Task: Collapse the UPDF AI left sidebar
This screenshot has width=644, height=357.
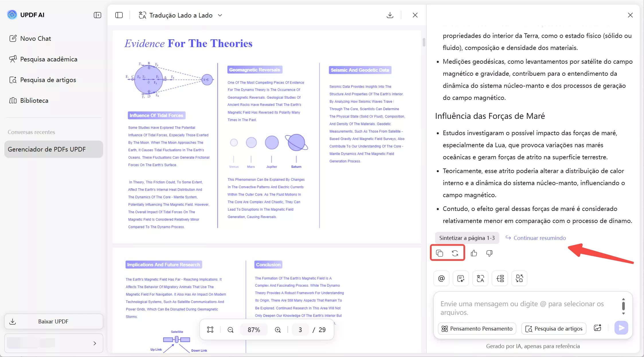Action: pyautogui.click(x=97, y=15)
